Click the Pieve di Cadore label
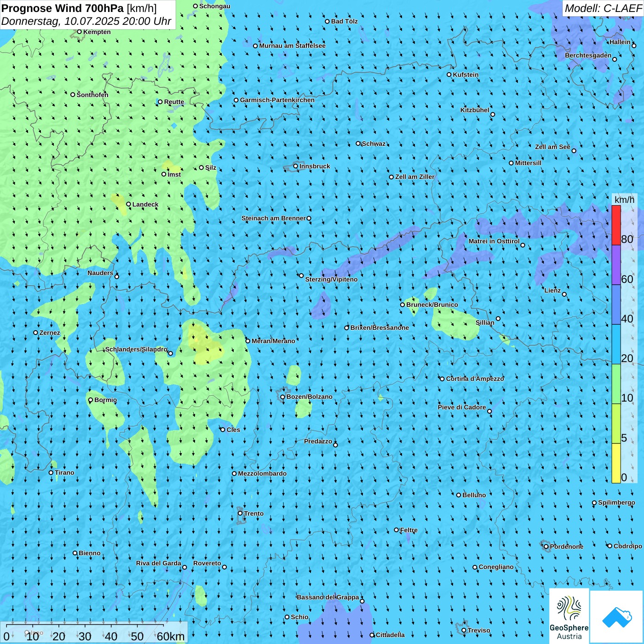644x644 pixels. [x=462, y=407]
